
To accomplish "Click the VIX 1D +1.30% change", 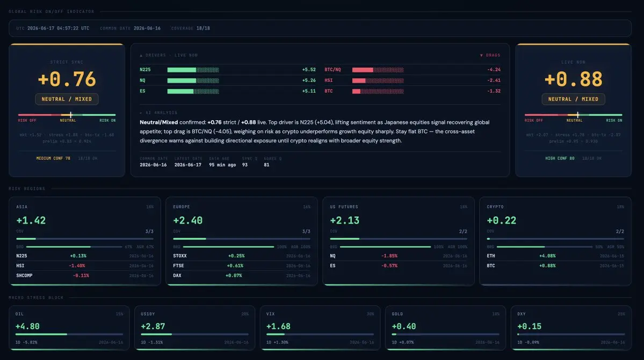I will point(277,342).
